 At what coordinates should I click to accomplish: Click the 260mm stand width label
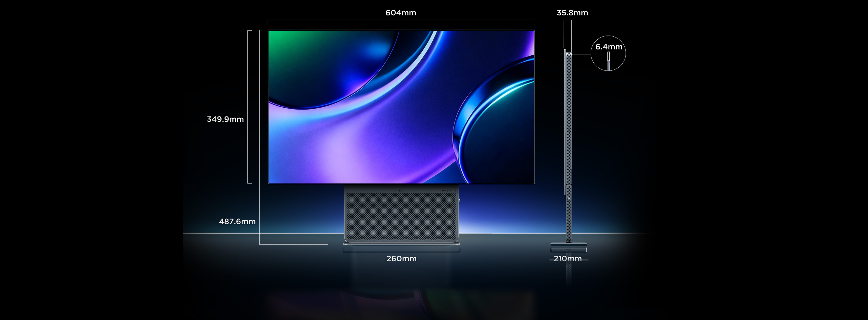pos(401,259)
